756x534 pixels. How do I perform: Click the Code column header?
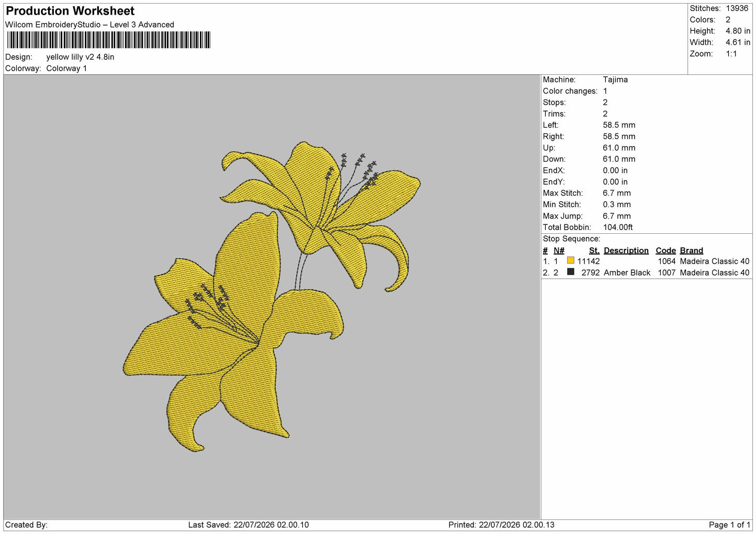pos(665,251)
